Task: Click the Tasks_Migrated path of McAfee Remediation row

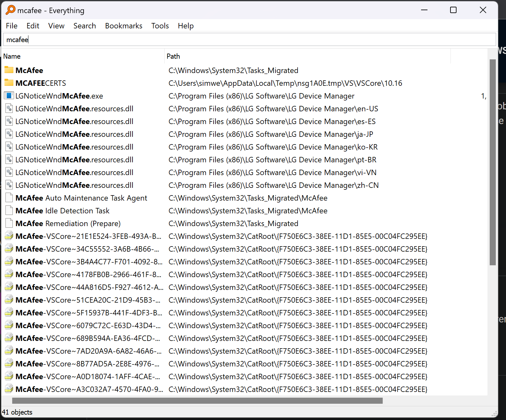Action: pyautogui.click(x=233, y=223)
